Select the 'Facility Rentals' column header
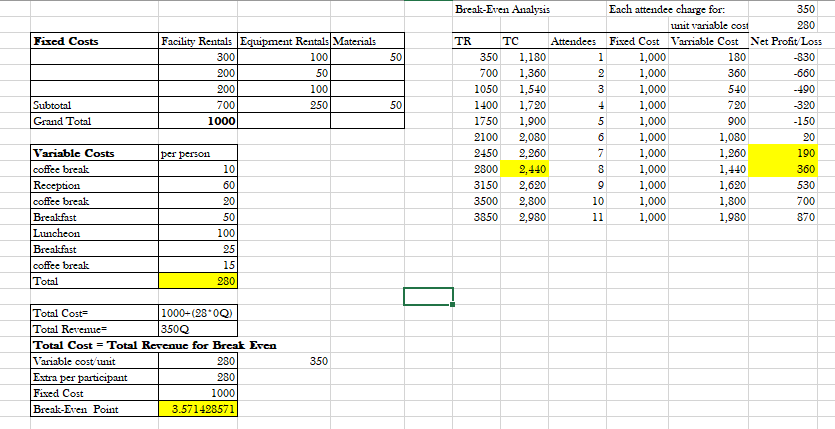Viewport: 835px width, 429px height. click(x=198, y=41)
